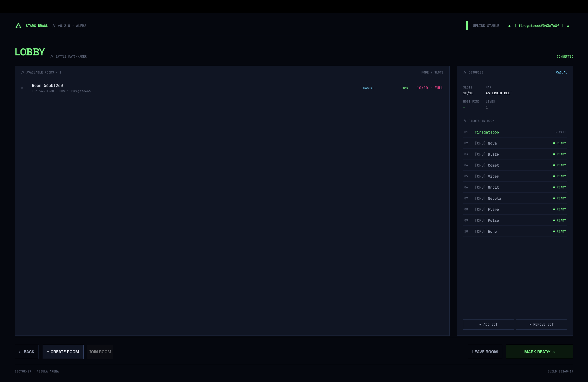
Task: Click diamond icon beside Room 5630f2e0
Action: [x=22, y=88]
